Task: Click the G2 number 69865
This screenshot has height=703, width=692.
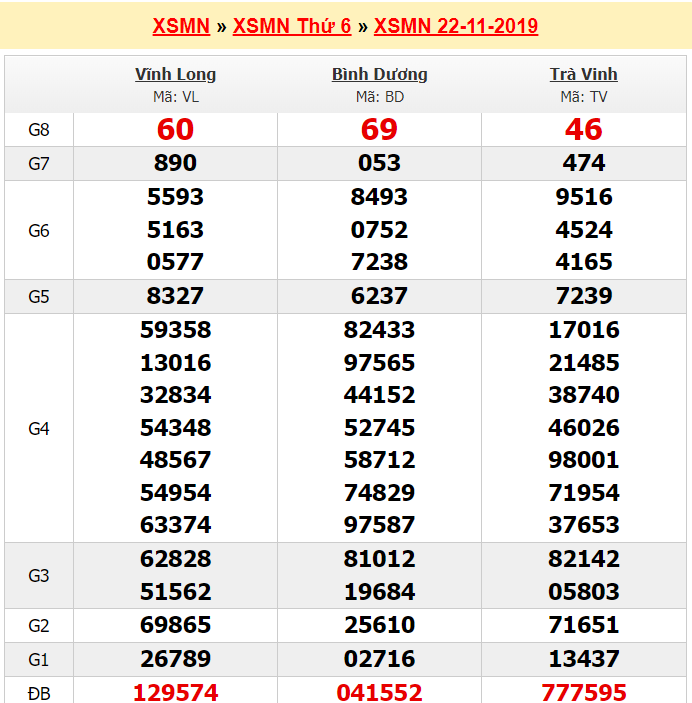Action: 175,625
